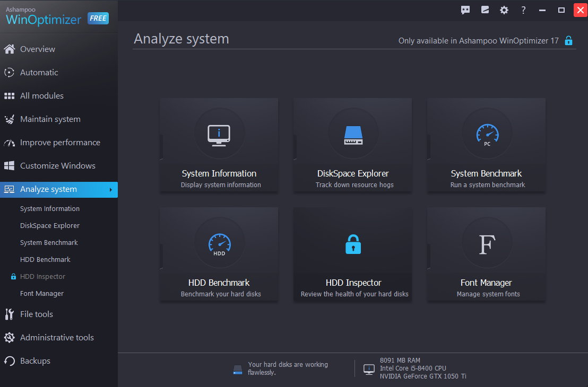Click the HDD Inspector padlock tile icon

point(353,244)
